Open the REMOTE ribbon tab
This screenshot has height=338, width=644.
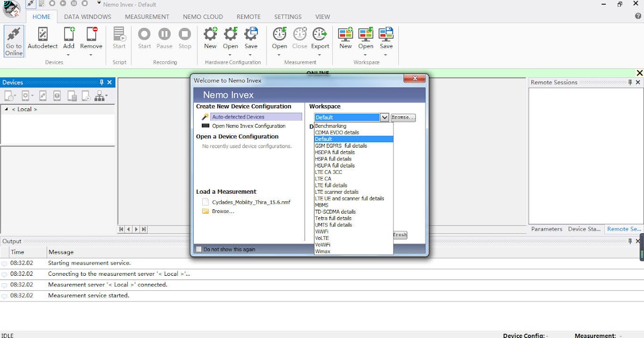tap(248, 17)
